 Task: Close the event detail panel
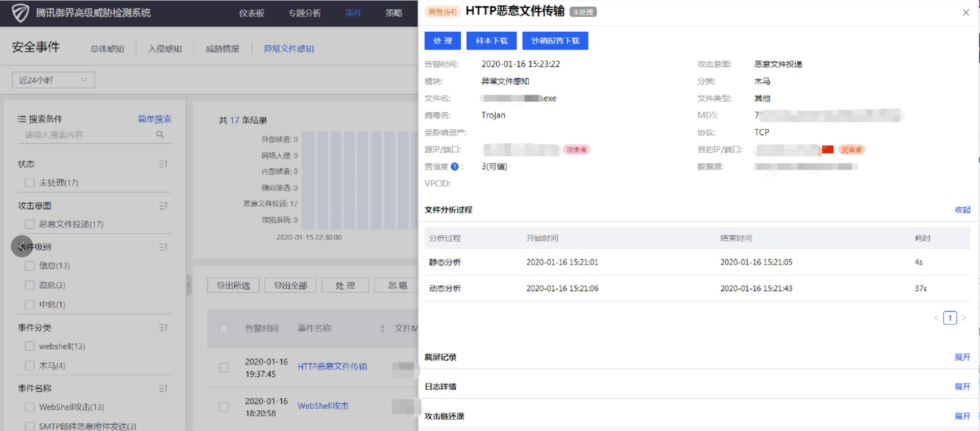966,13
